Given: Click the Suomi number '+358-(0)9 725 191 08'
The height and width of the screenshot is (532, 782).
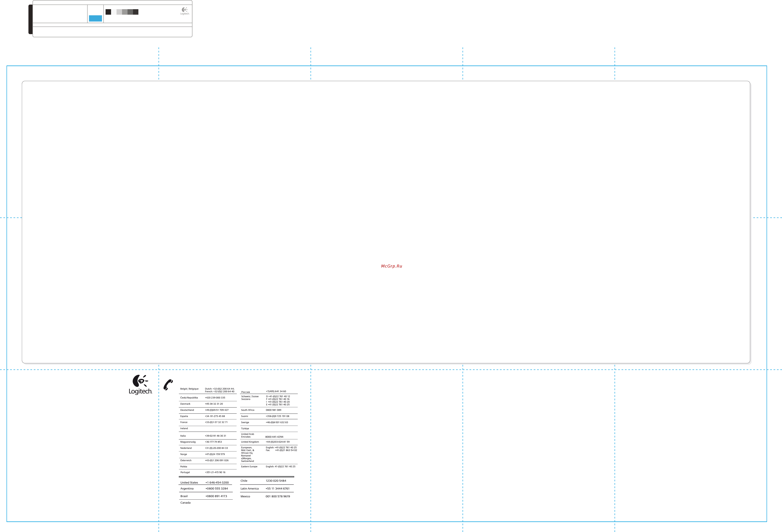Looking at the screenshot, I should click(278, 416).
